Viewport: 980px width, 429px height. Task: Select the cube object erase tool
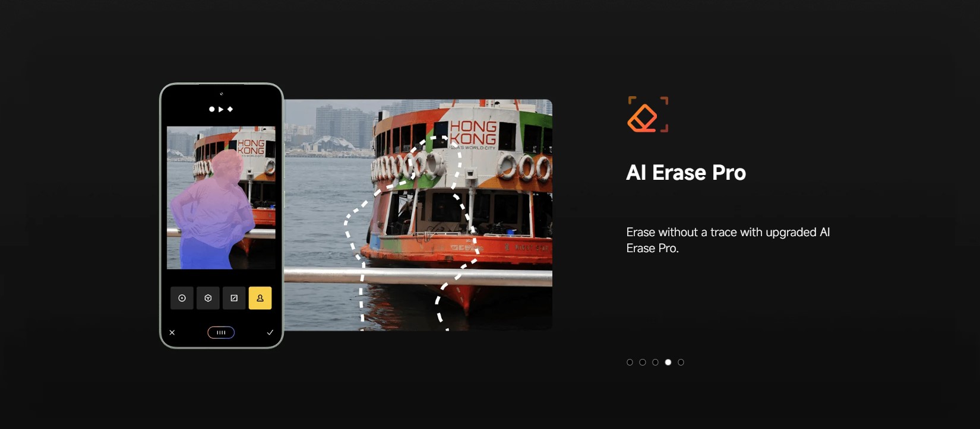(208, 298)
